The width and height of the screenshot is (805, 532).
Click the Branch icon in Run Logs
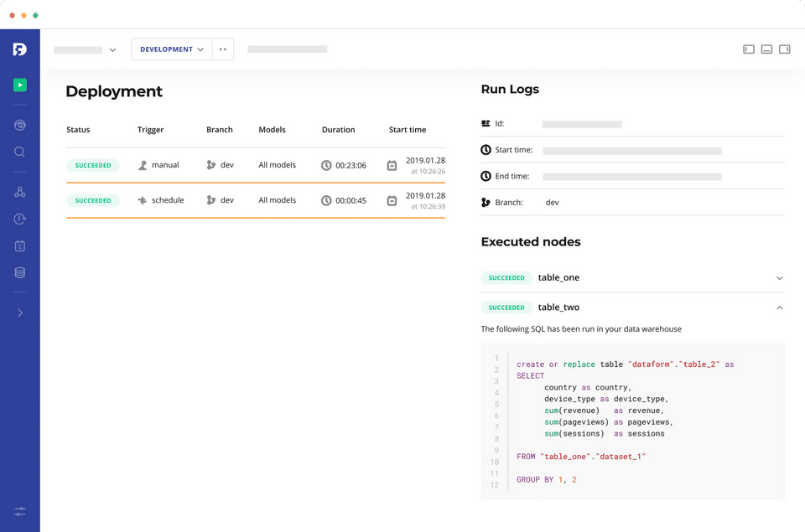[486, 202]
